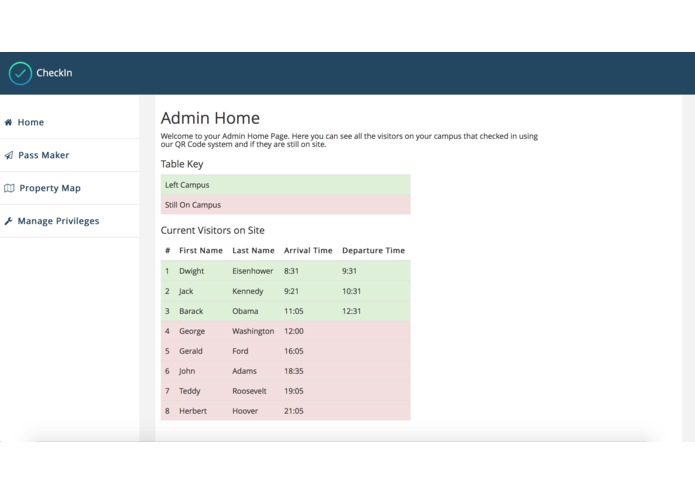Select the George first name cell
The width and height of the screenshot is (695, 494).
192,331
